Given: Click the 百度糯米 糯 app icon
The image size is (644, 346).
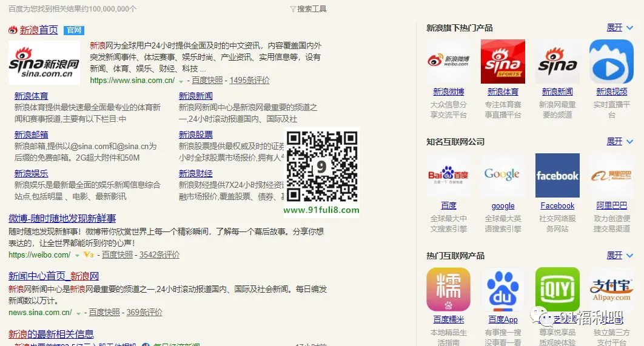Looking at the screenshot, I should coord(449,290).
